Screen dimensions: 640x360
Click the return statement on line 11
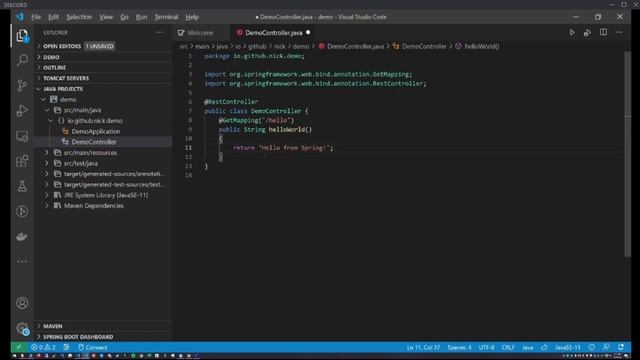coord(283,148)
